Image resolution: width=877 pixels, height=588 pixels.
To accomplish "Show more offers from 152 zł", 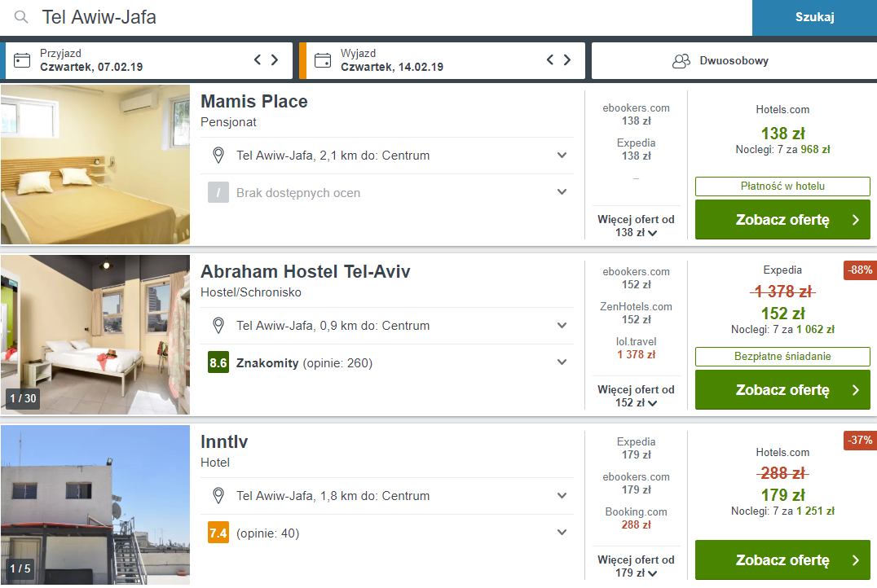I will [636, 397].
